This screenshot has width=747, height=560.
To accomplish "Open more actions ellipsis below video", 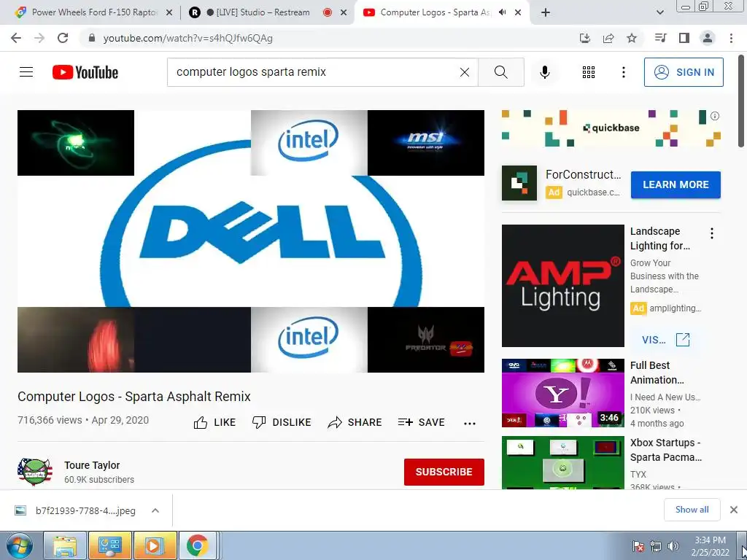I will (x=470, y=424).
